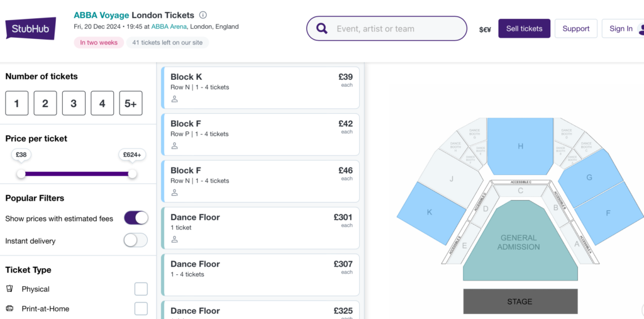Select 2 tickets quantity
Screen dimensions: 644x319
tap(45, 103)
